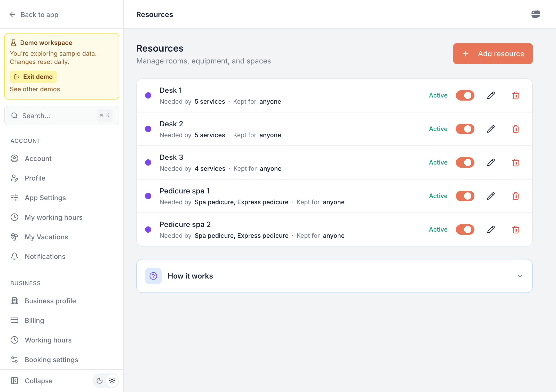Expand How it works chevron
This screenshot has height=392, width=556.
click(520, 276)
